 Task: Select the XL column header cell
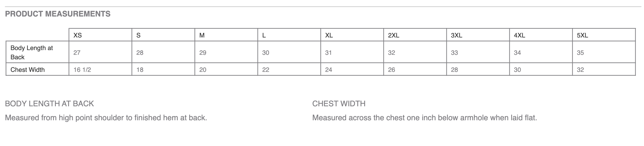[329, 35]
